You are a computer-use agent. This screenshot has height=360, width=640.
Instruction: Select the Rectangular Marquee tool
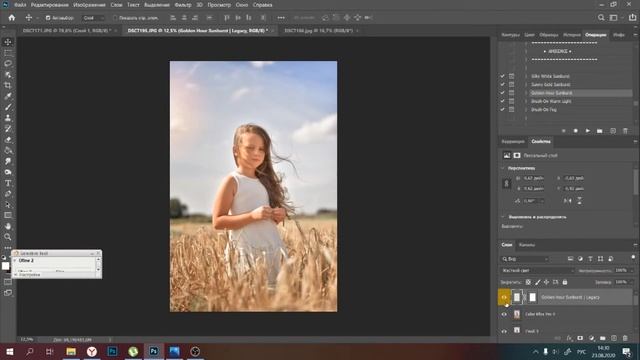[8, 53]
